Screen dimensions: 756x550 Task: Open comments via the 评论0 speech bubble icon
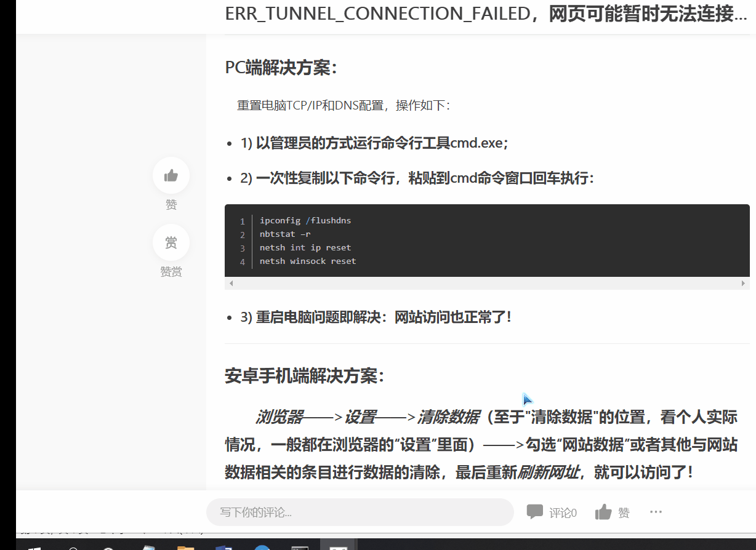point(533,511)
